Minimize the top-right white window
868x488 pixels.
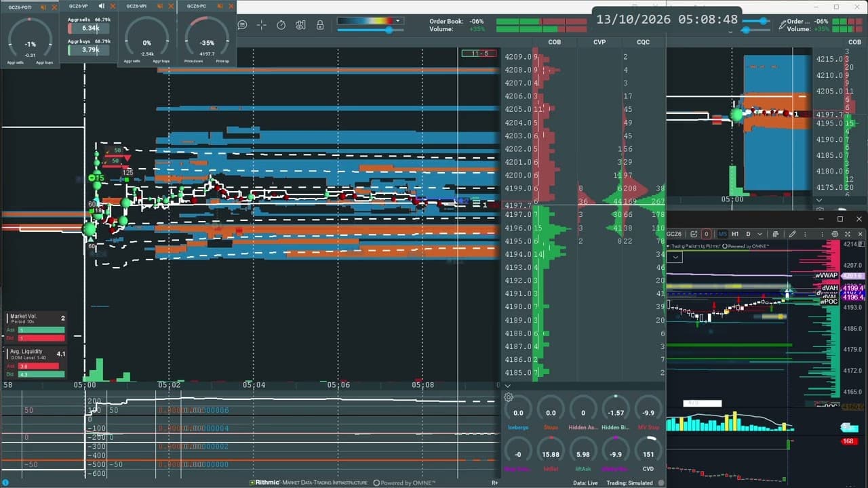point(816,7)
